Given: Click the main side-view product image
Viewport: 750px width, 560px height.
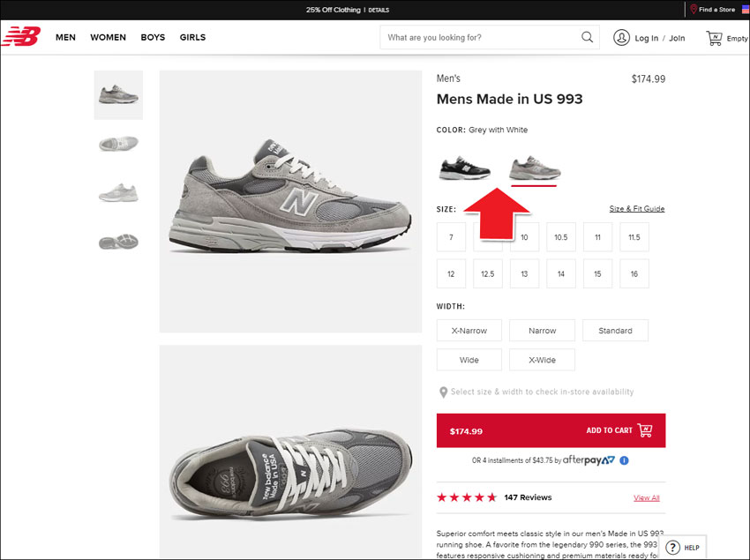Looking at the screenshot, I should coord(290,201).
